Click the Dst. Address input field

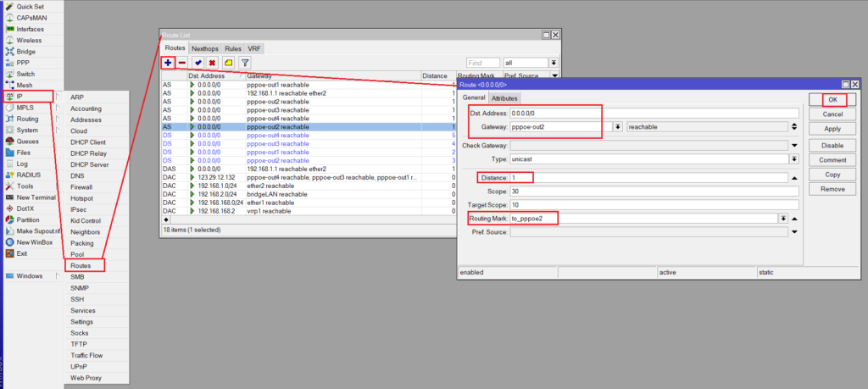[x=653, y=113]
